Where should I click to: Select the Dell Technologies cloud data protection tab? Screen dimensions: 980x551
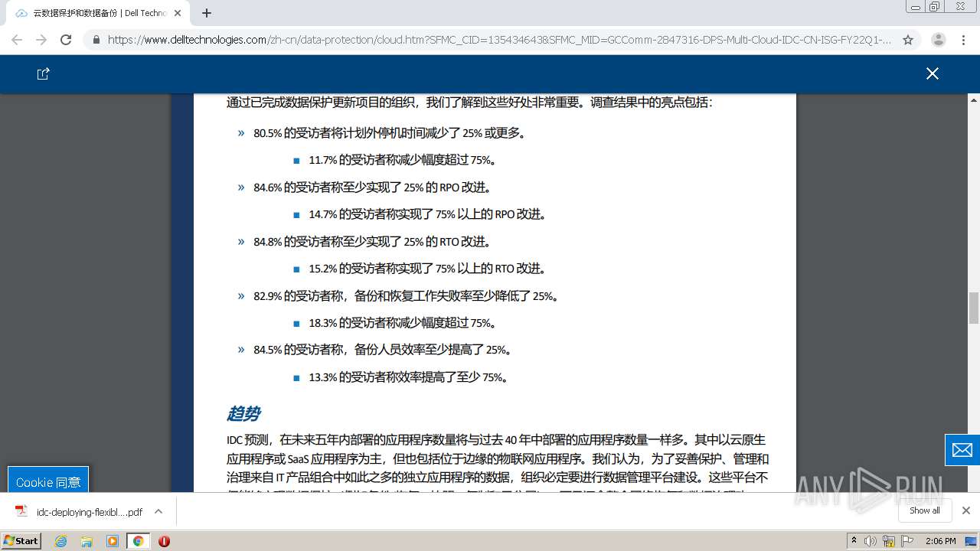tap(98, 13)
